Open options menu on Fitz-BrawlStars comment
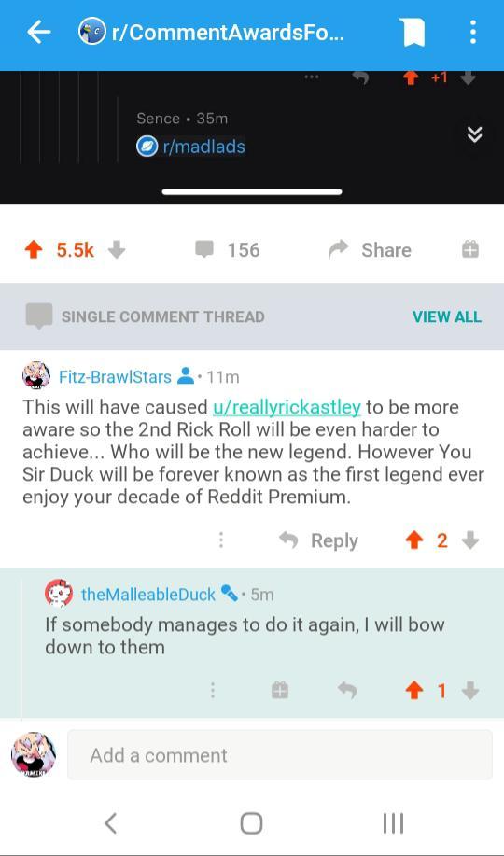The width and height of the screenshot is (504, 856). click(x=220, y=540)
